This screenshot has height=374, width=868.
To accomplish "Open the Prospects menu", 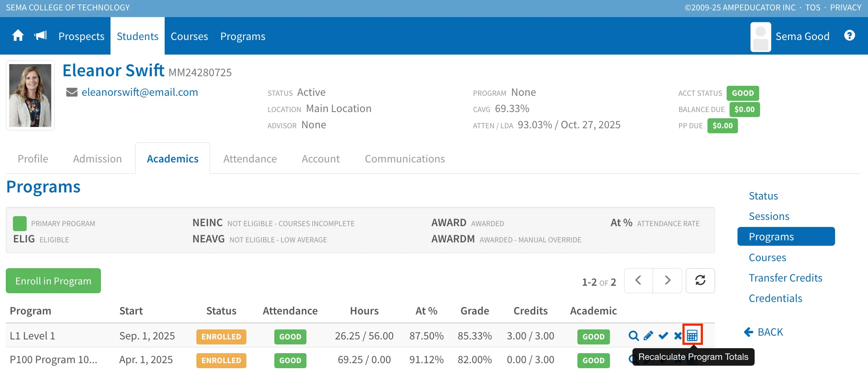I will 81,36.
